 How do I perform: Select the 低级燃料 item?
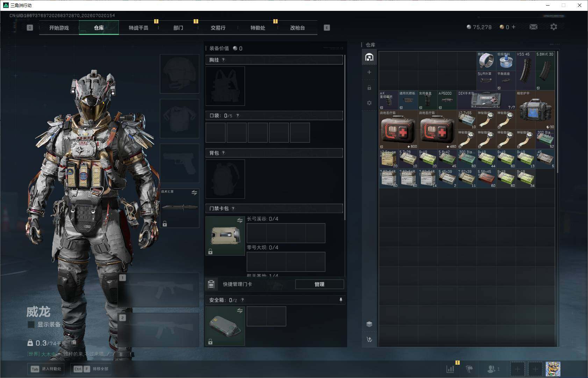[506, 61]
